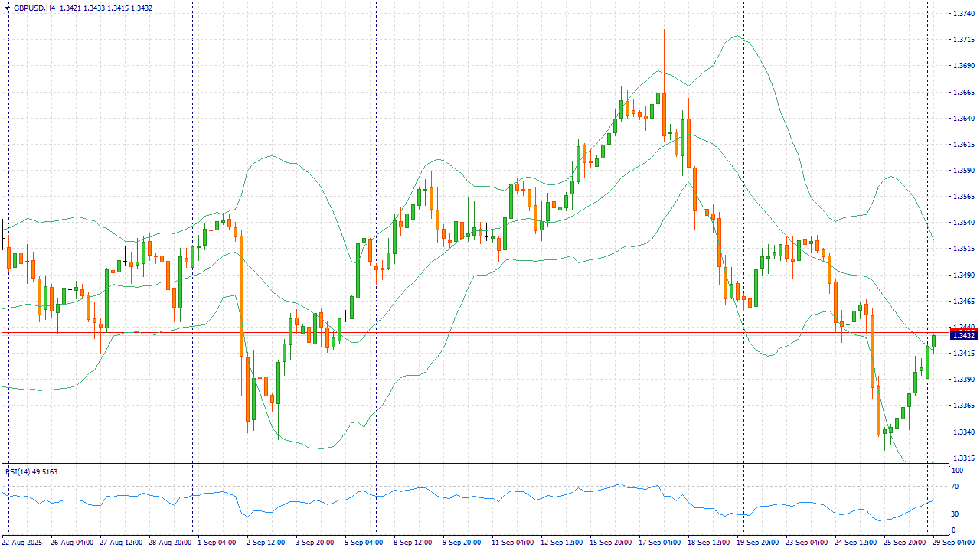This screenshot has width=980, height=551.
Task: Click the RSI 100 scale label
Action: [956, 469]
